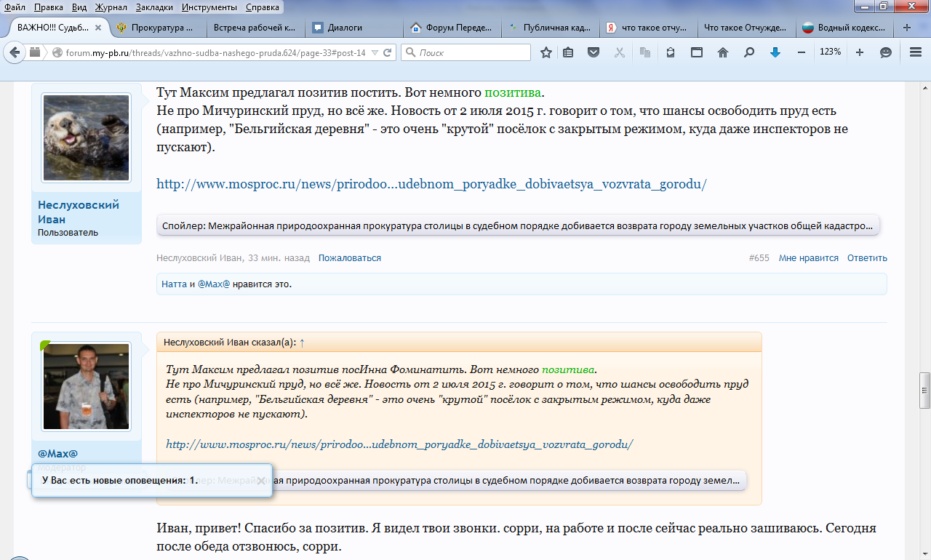Close the new notifications popup
931x560 pixels.
260,481
